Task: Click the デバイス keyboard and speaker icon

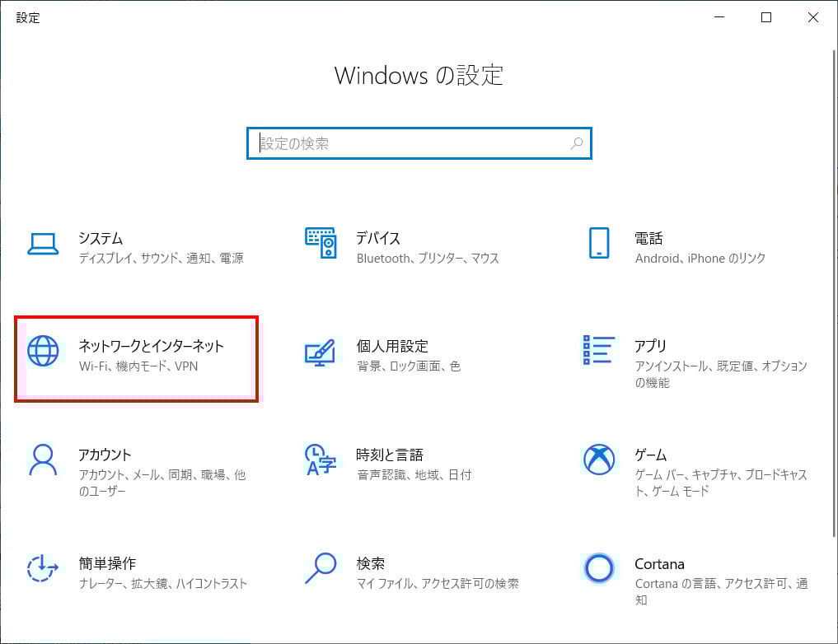Action: 321,242
